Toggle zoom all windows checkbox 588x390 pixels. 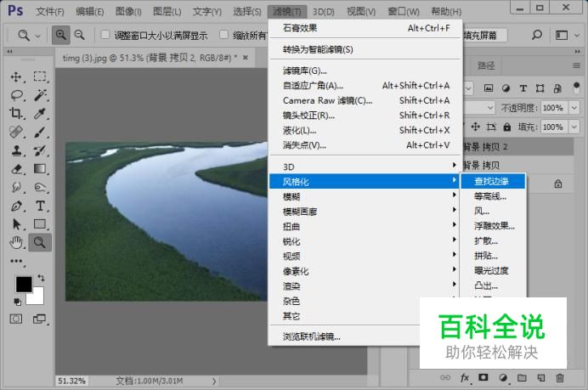tap(223, 35)
